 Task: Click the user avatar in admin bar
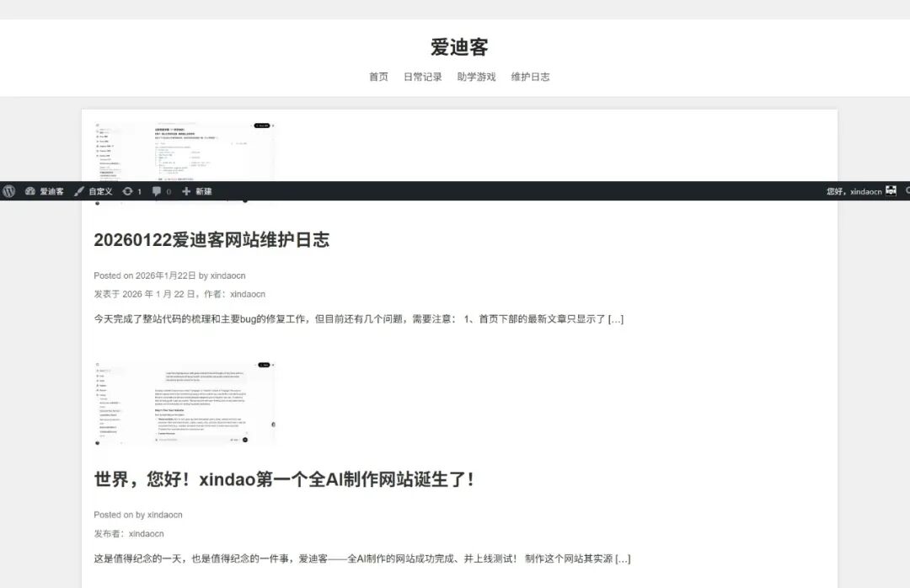(891, 191)
